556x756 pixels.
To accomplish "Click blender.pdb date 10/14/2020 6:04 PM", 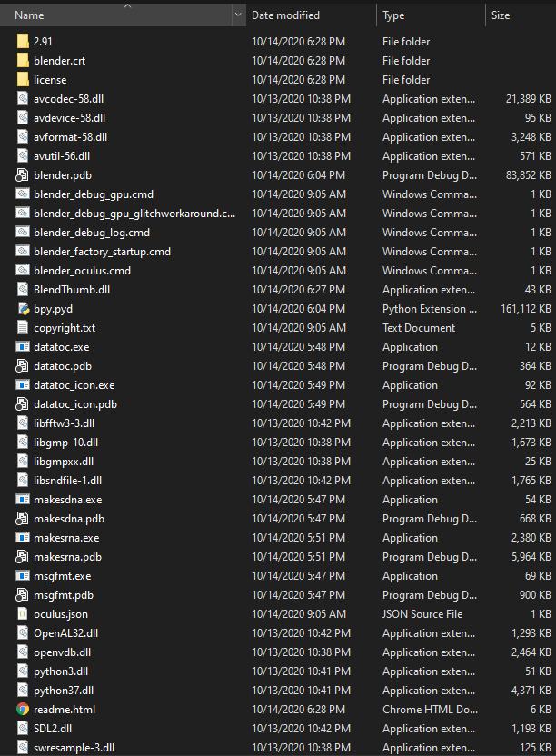I will (x=299, y=175).
